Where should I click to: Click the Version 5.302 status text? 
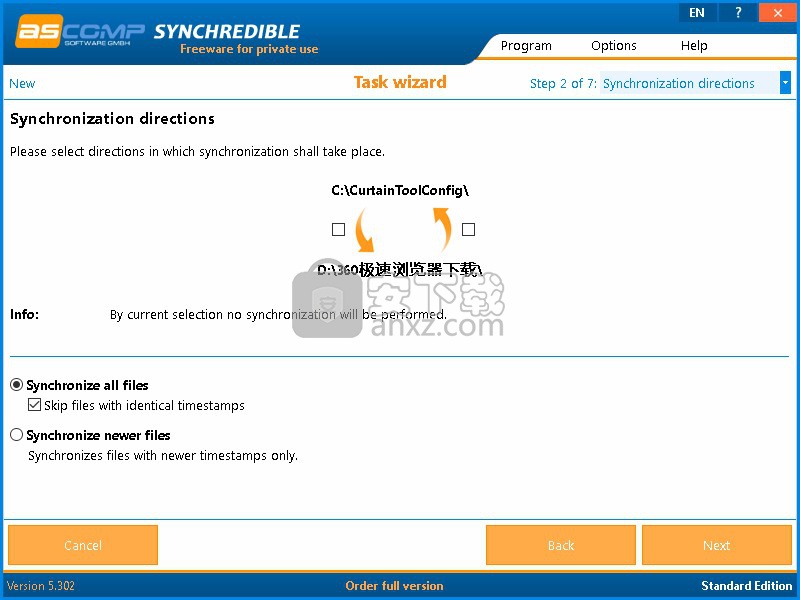[x=40, y=586]
